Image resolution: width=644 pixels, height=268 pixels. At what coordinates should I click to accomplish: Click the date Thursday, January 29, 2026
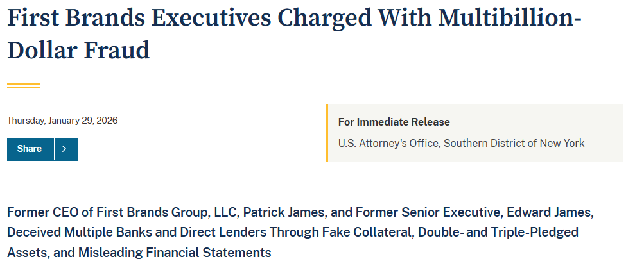[62, 121]
